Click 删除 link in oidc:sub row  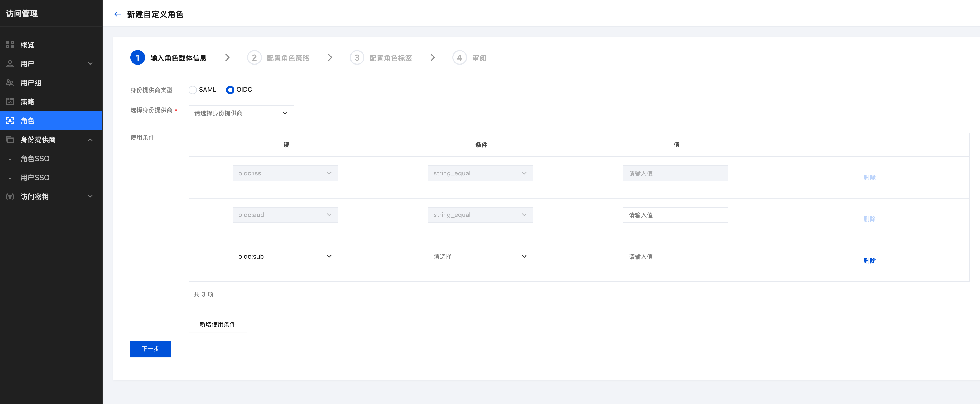tap(869, 261)
